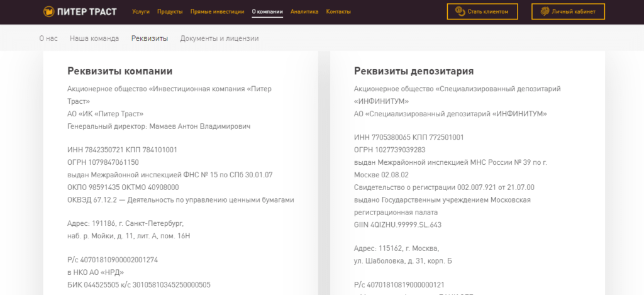Click the Питер Траст logo icon
This screenshot has height=295, width=644.
click(49, 11)
